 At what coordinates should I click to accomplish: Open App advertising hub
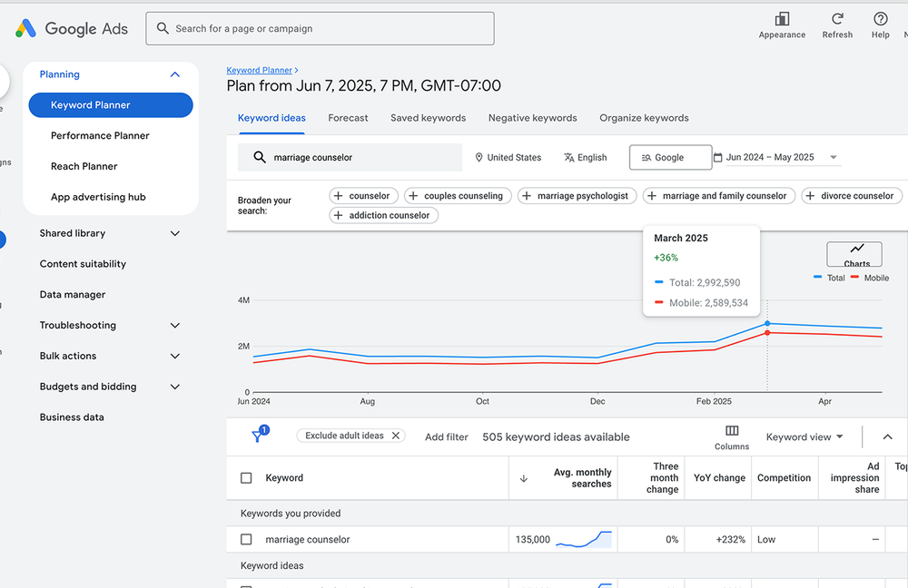(x=98, y=197)
